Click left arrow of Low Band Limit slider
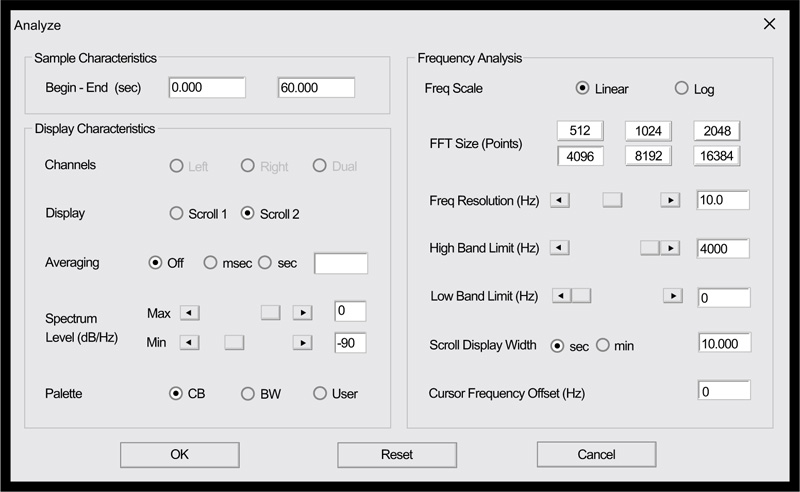Viewport: 800px width, 492px height. coord(562,296)
